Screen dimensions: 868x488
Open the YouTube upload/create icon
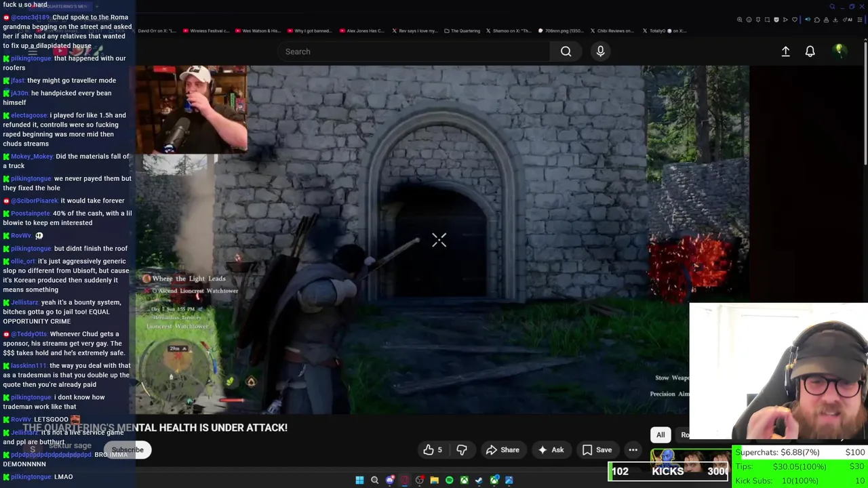(x=785, y=52)
